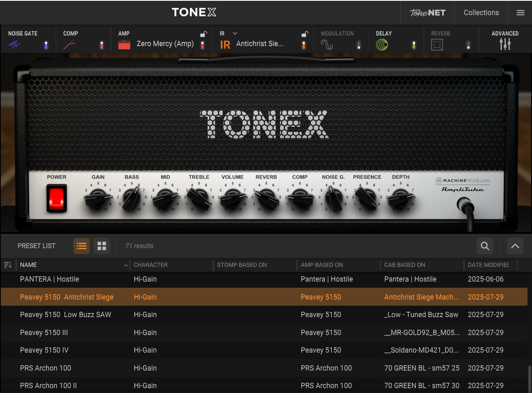Select the Peavey 5150 Low Buzz SAW preset
The height and width of the screenshot is (393, 532).
(264, 315)
